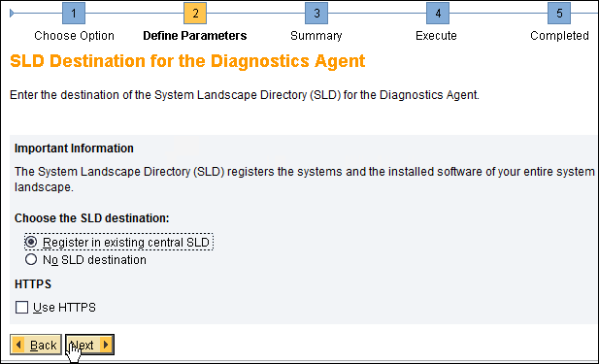The width and height of the screenshot is (599, 364).
Task: Click the step 1 roadmap square
Action: [74, 14]
